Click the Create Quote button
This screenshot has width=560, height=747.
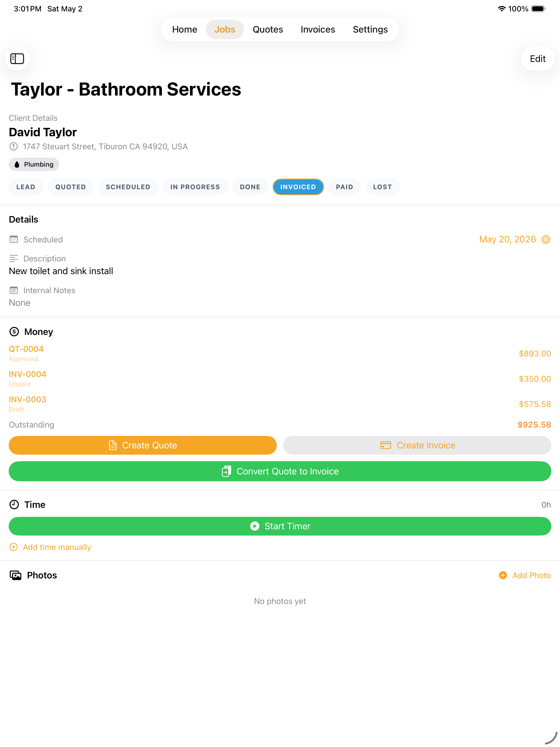[x=143, y=445]
